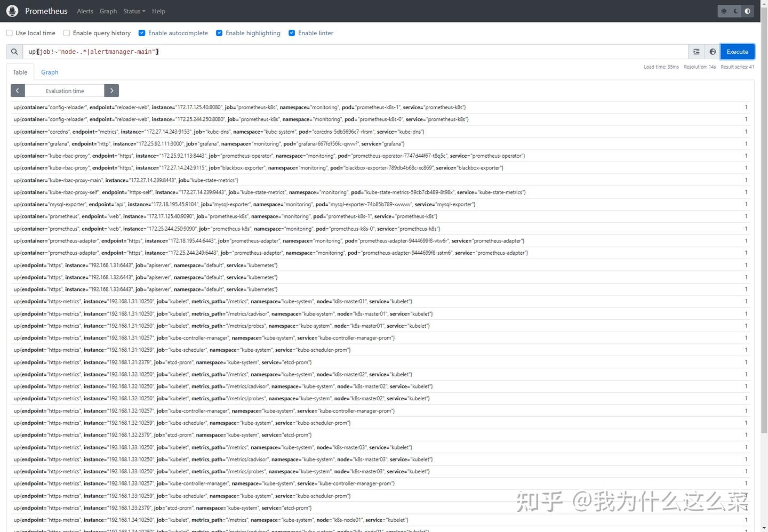Click the previous evaluation time chevron
Image resolution: width=768 pixels, height=532 pixels.
pos(18,90)
